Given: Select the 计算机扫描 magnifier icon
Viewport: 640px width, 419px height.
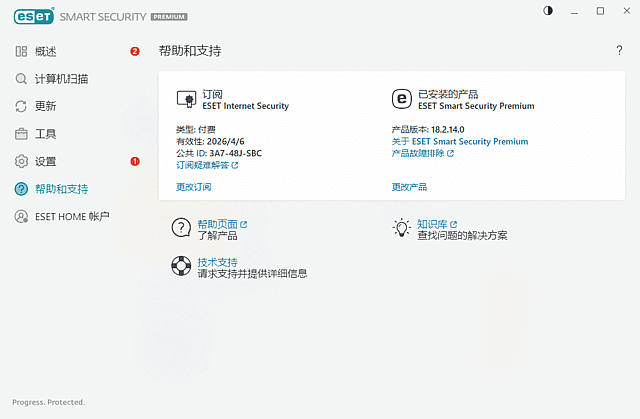Looking at the screenshot, I should click(21, 79).
